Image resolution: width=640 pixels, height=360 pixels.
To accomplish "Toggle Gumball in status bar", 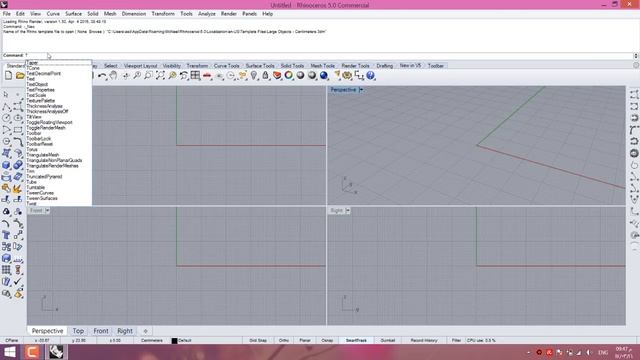I will [x=388, y=340].
